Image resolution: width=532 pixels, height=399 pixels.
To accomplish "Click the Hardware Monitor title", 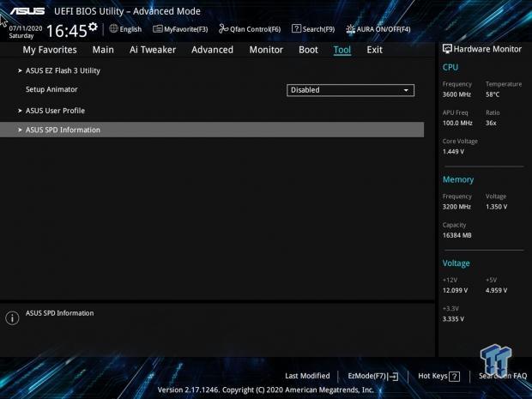I will [x=487, y=49].
